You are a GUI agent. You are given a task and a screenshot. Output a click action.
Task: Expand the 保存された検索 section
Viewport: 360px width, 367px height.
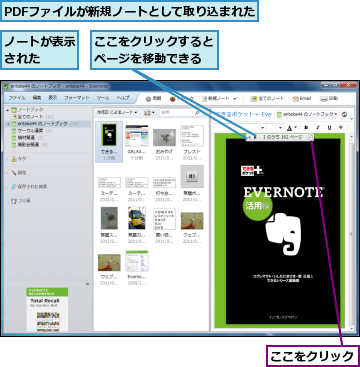pyautogui.click(x=8, y=187)
